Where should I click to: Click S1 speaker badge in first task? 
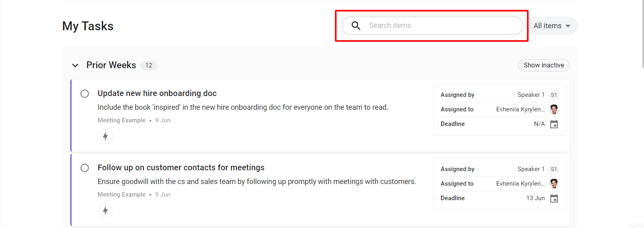click(x=554, y=95)
